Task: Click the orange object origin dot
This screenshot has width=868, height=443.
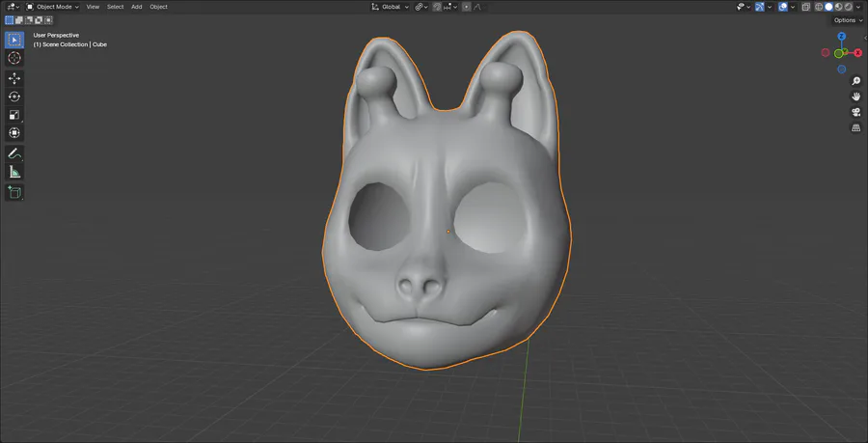Action: pyautogui.click(x=448, y=232)
